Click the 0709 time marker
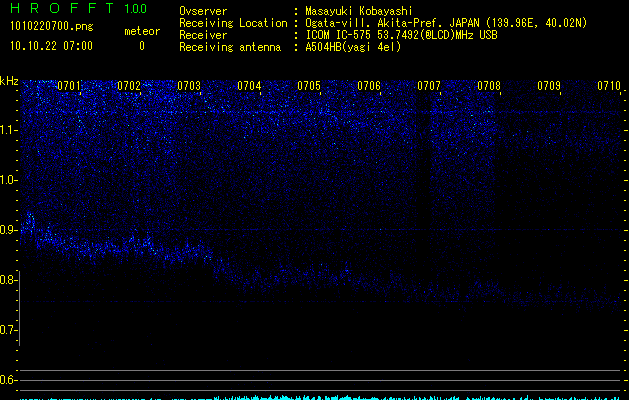This screenshot has width=629, height=400. tap(549, 86)
